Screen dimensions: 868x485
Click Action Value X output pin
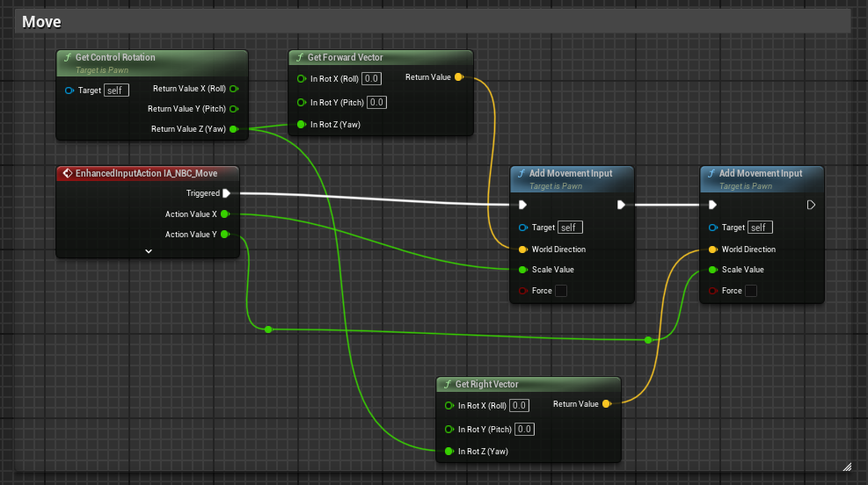coord(225,214)
